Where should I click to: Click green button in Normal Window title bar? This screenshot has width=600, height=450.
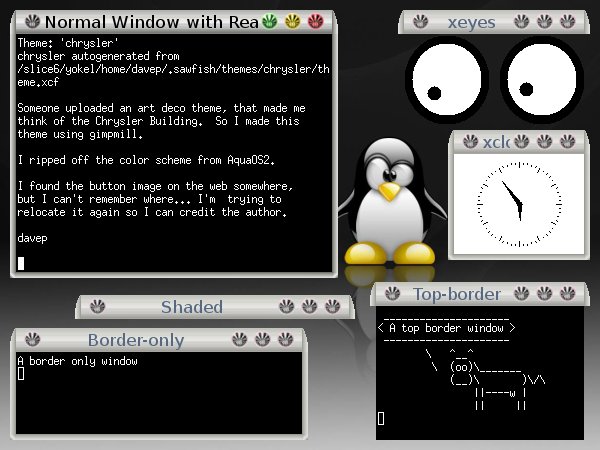tap(270, 21)
